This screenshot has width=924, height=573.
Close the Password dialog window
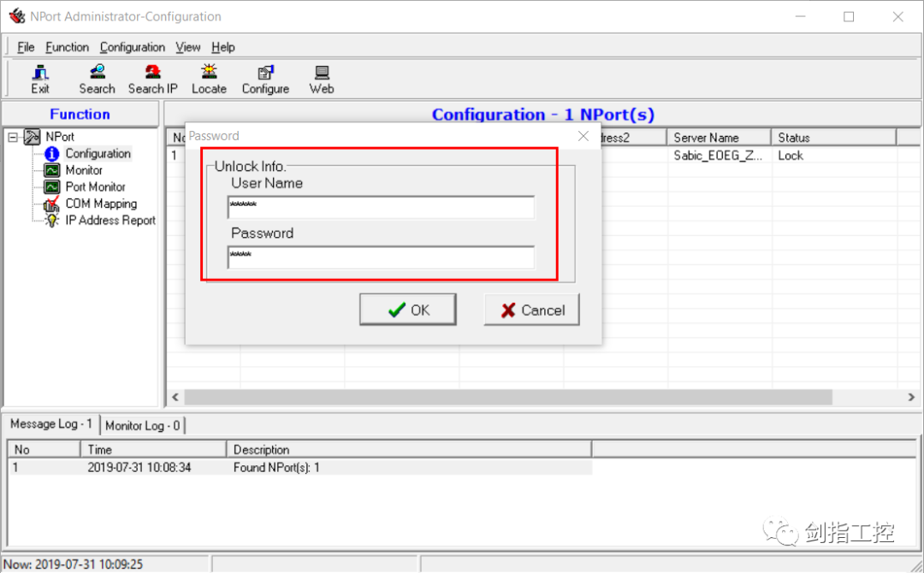point(583,136)
